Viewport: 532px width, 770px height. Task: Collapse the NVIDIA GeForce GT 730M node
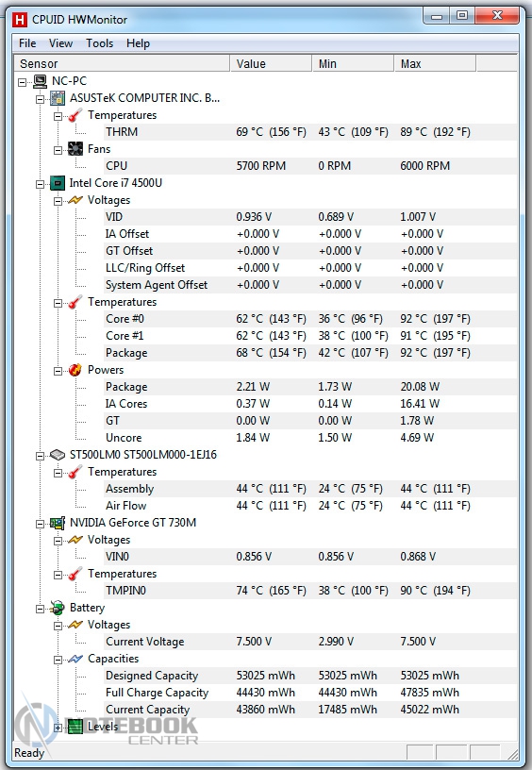point(40,525)
